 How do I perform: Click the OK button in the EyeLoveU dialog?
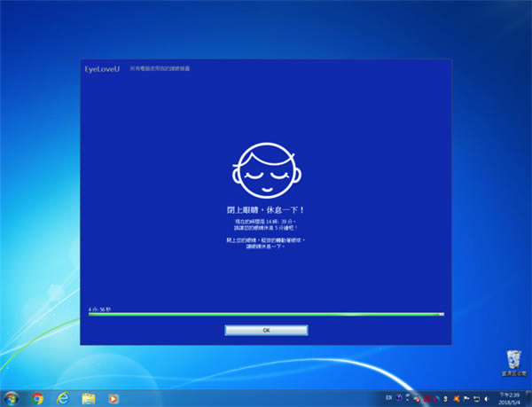pos(266,330)
